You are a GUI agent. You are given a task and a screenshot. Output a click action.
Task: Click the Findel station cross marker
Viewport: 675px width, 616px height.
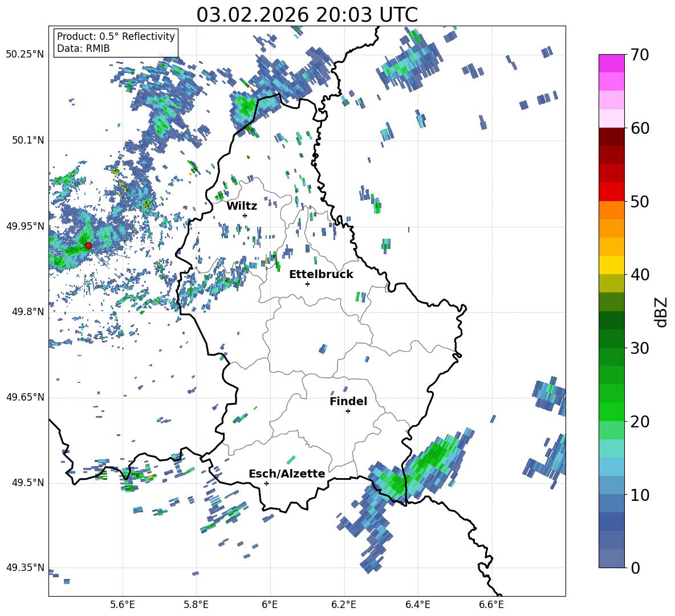tap(348, 411)
